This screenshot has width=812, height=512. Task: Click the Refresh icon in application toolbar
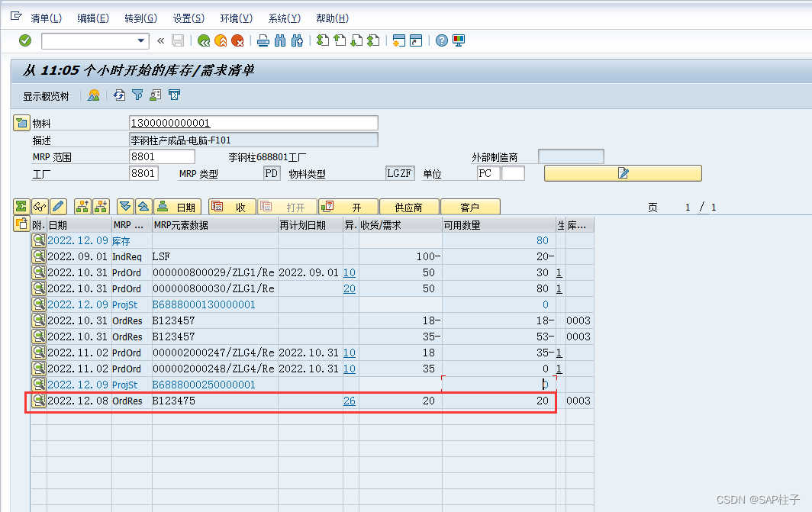pyautogui.click(x=120, y=95)
